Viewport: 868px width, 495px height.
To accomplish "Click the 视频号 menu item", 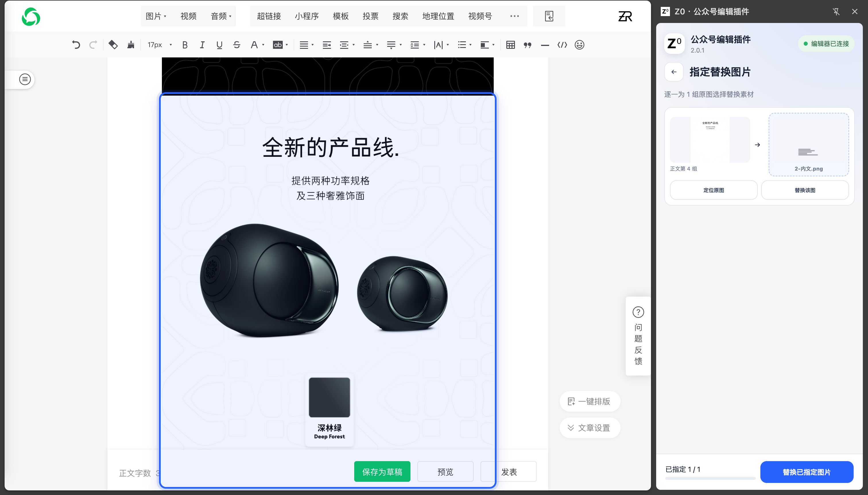I will pyautogui.click(x=480, y=16).
